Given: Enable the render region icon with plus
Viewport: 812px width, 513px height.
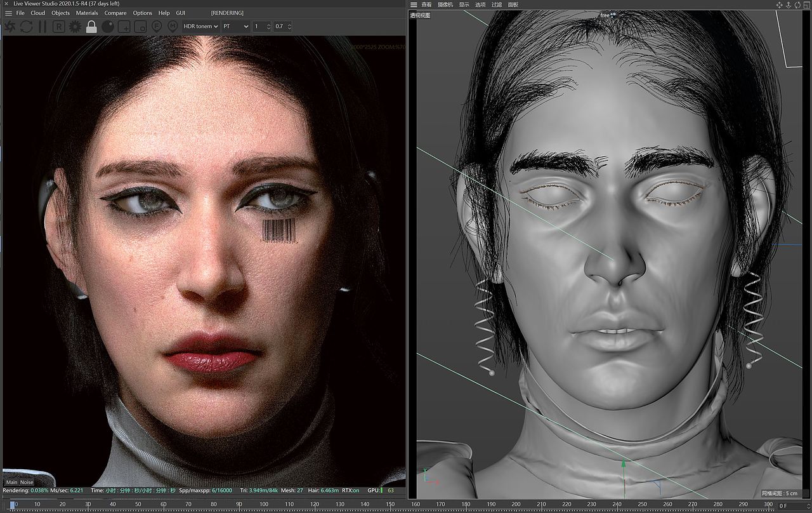Looking at the screenshot, I should 124,27.
